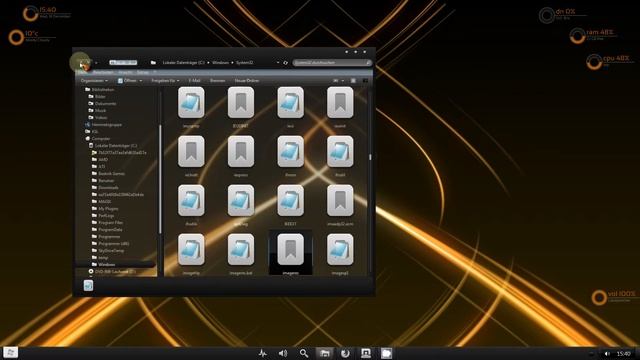Screen dimensions: 640x360
Task: Click the last white folder icon on the taskbar
Action: 386,353
